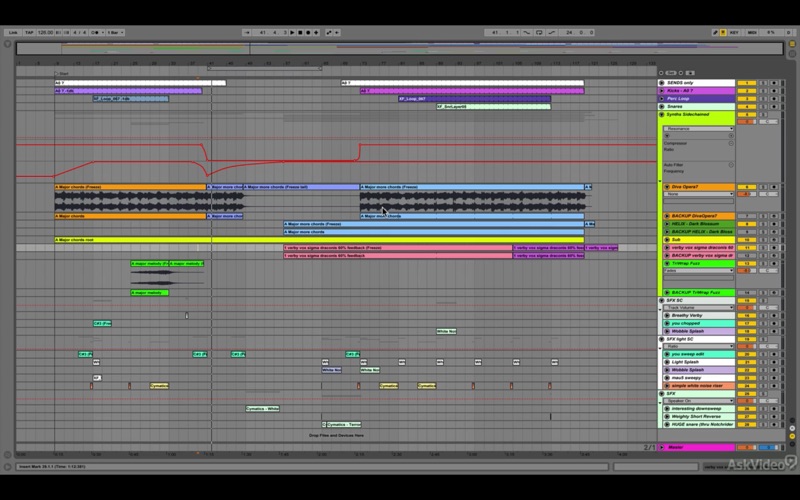Viewport: 800px width, 500px height.
Task: Unfold the Master track
Action: (x=662, y=447)
